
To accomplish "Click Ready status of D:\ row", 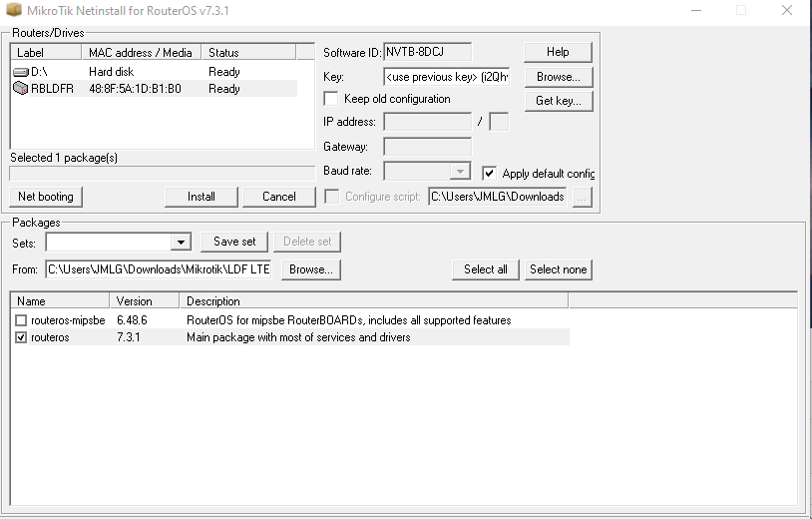I will [x=224, y=72].
